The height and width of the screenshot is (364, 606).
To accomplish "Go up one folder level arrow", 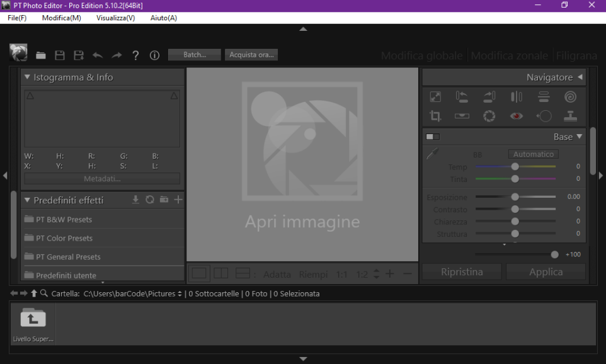I will (x=34, y=293).
